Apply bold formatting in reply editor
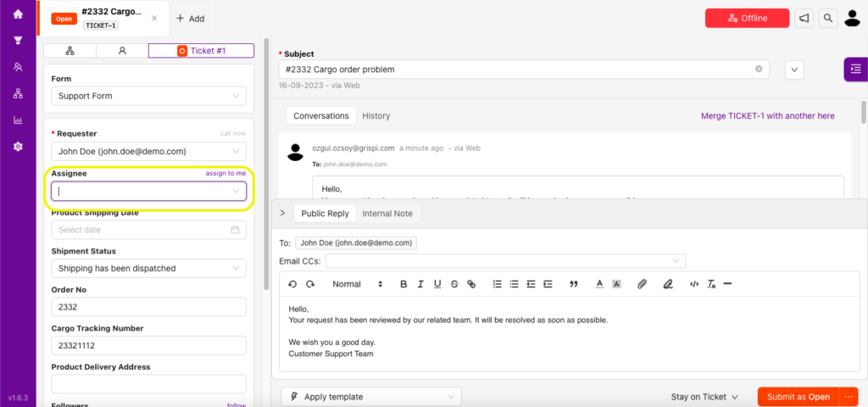The height and width of the screenshot is (407, 868). (x=403, y=284)
